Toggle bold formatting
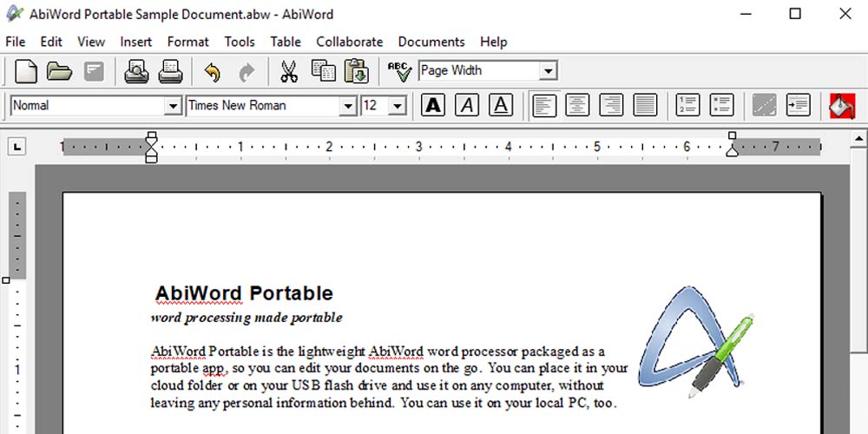Viewport: 868px width, 434px height. pyautogui.click(x=433, y=105)
